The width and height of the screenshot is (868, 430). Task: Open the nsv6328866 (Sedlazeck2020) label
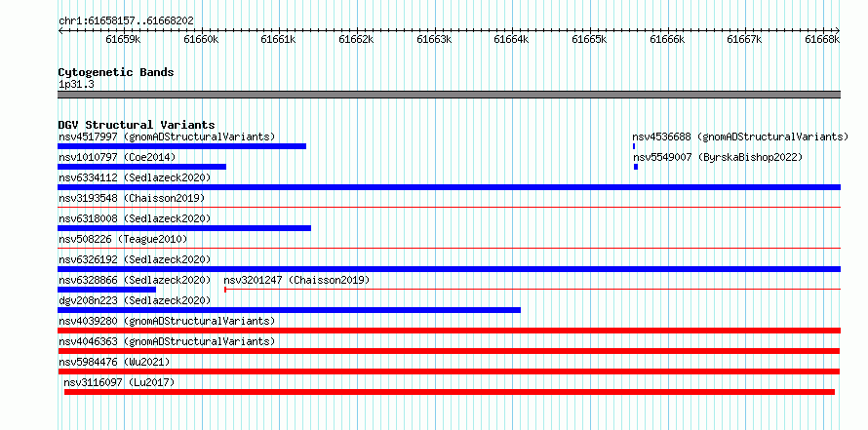coord(135,280)
